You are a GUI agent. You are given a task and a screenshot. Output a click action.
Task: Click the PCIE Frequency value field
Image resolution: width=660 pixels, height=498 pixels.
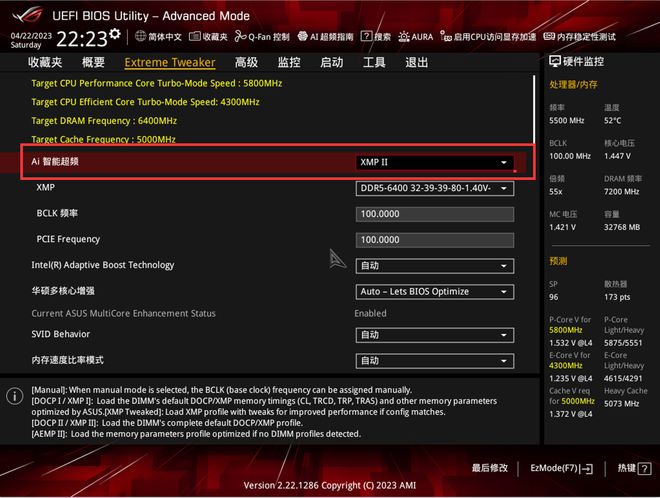434,240
